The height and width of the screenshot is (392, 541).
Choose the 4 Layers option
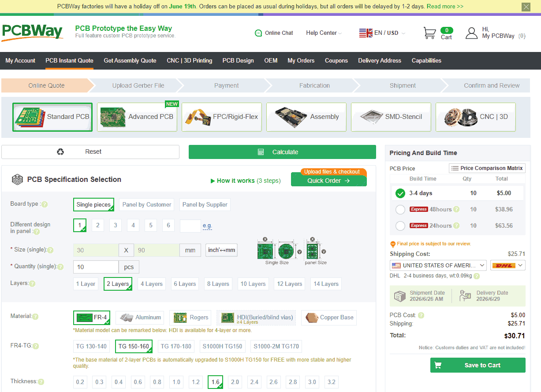(152, 284)
